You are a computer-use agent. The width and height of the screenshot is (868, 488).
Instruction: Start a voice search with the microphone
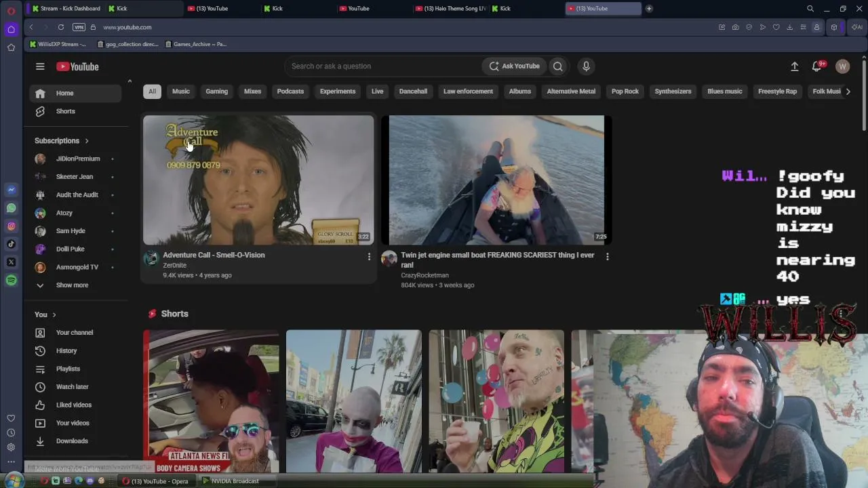point(586,66)
